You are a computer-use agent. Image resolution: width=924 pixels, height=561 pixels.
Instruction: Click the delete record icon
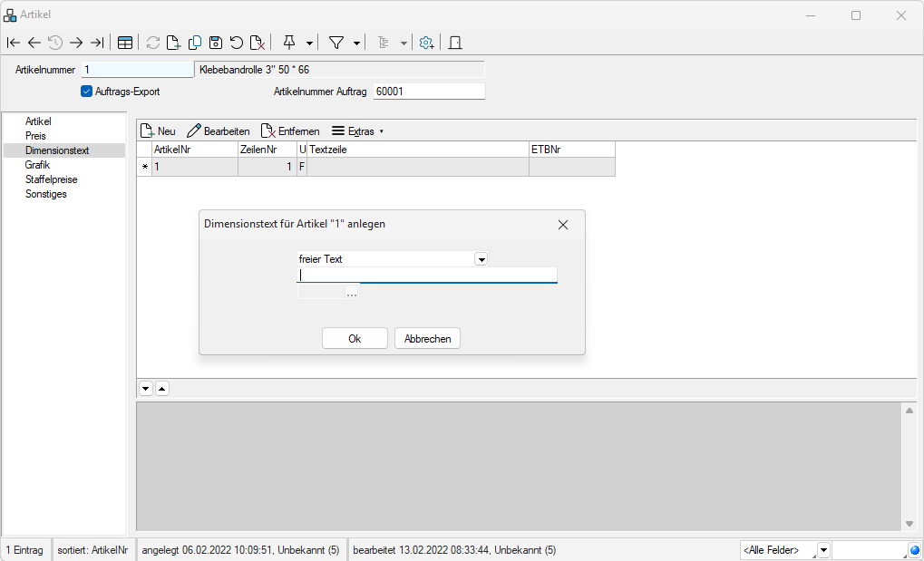click(258, 43)
